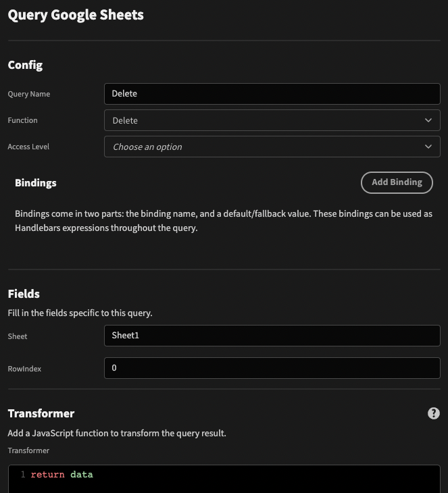This screenshot has width=448, height=493.
Task: Open the Transformer help question mark icon
Action: point(434,413)
